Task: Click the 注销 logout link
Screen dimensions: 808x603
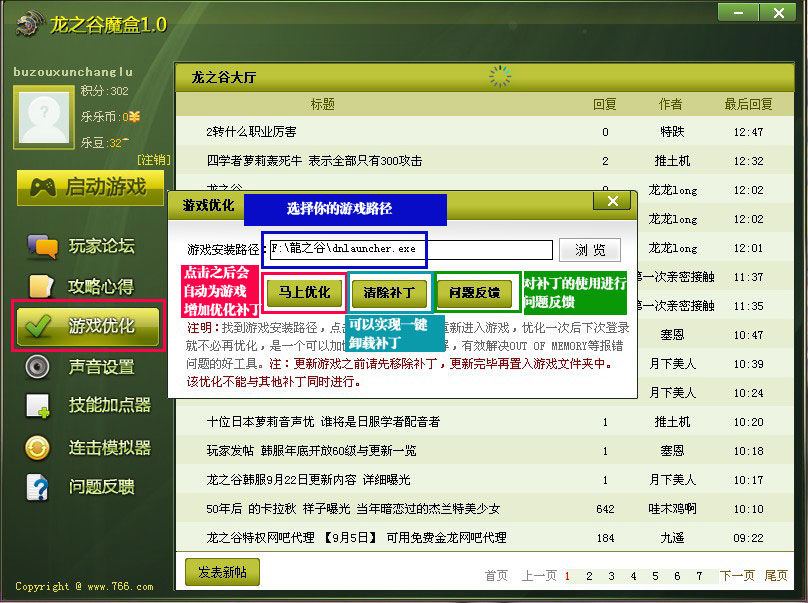Action: (x=153, y=159)
